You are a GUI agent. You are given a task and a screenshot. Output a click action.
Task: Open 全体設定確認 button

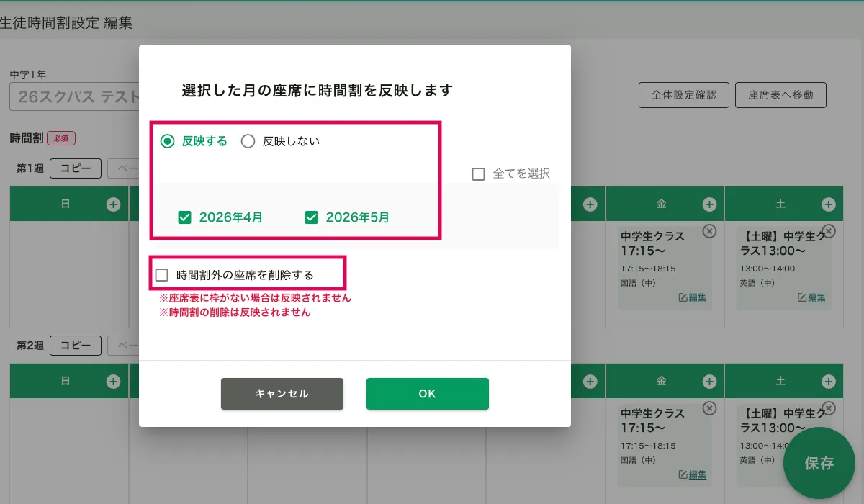point(683,95)
